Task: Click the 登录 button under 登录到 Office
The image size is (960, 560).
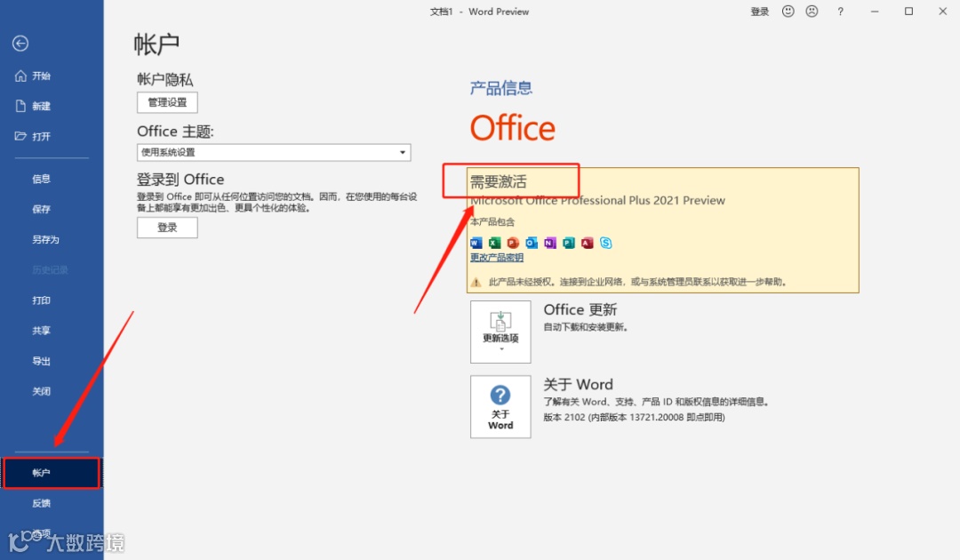Action: click(167, 228)
